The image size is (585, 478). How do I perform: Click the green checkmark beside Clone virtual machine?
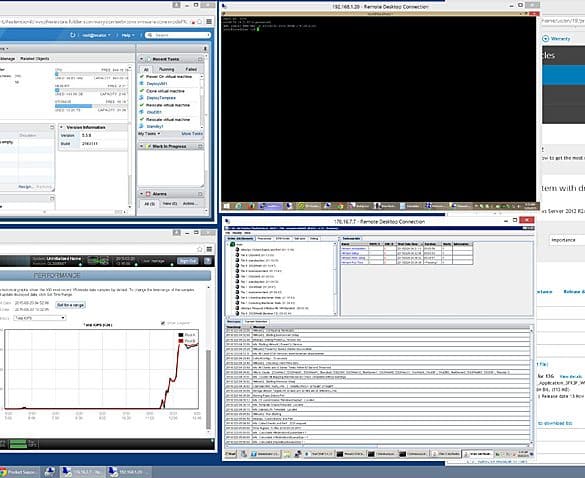pyautogui.click(x=142, y=91)
